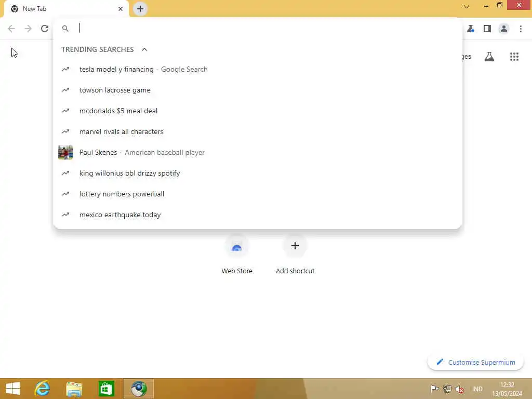Open File Explorer from the taskbar

[74, 389]
